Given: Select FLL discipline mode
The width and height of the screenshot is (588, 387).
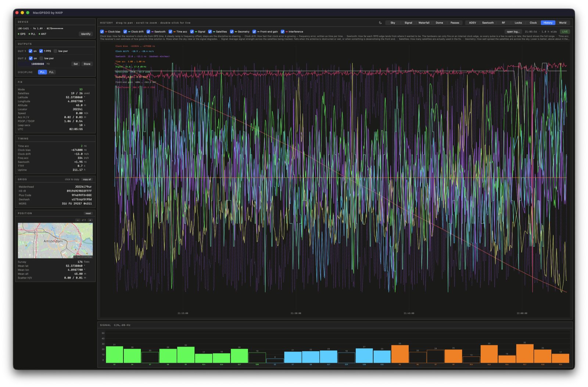Looking at the screenshot, I should point(51,72).
